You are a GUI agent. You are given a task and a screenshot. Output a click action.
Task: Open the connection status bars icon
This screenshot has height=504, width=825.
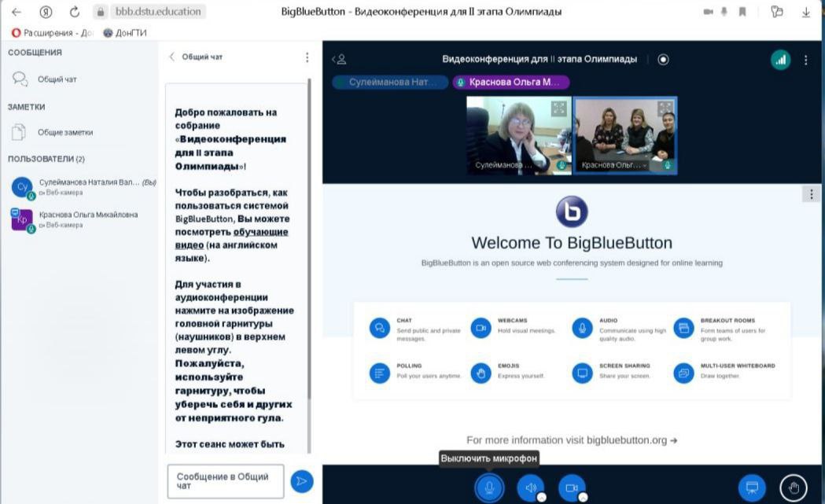780,60
